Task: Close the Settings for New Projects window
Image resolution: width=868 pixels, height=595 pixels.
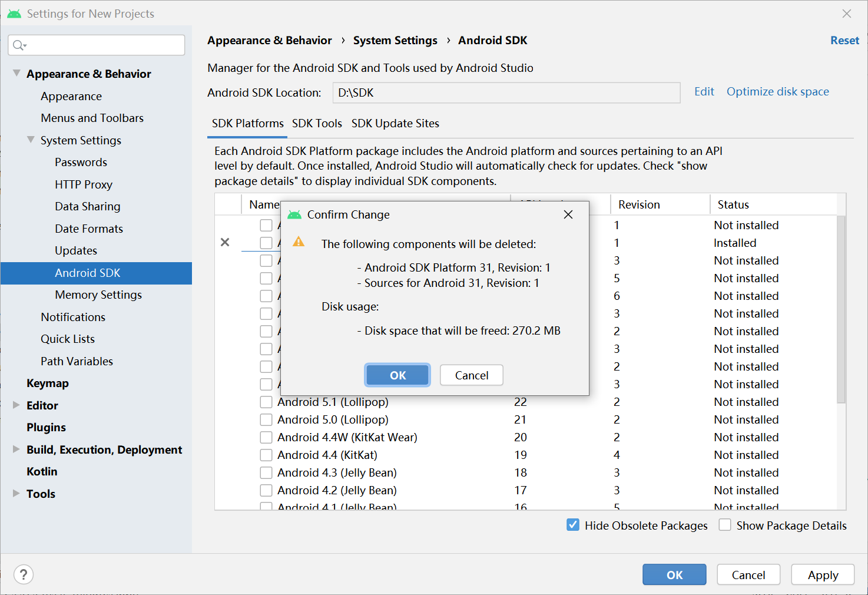Action: (847, 14)
